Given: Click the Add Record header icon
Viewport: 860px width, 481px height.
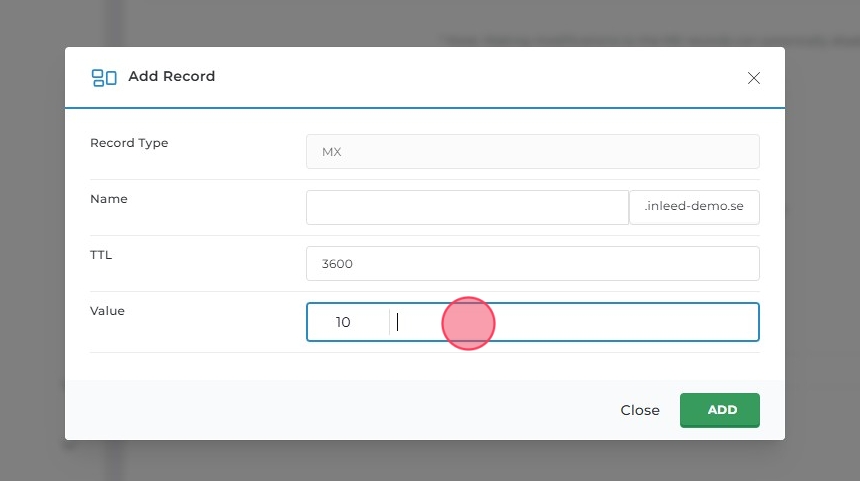Looking at the screenshot, I should (104, 77).
